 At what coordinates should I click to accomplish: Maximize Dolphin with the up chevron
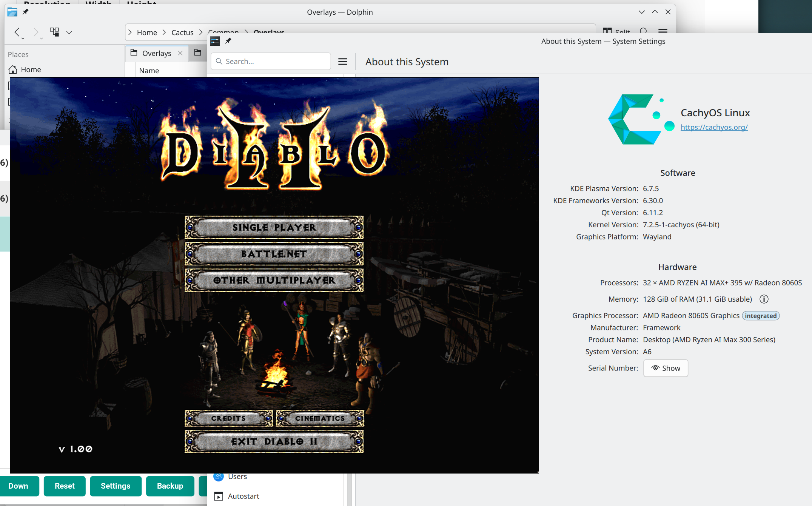pyautogui.click(x=655, y=12)
